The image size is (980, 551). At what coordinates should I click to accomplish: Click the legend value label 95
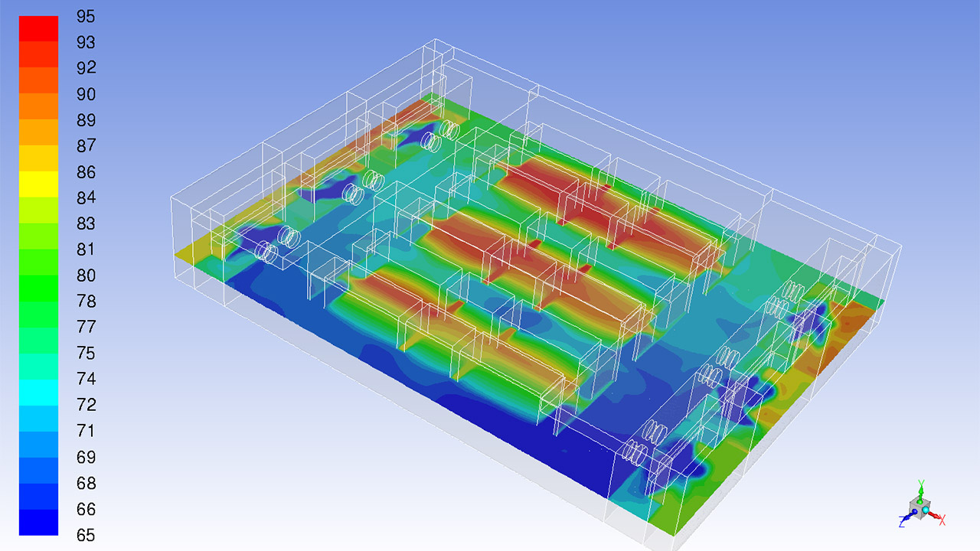[x=86, y=17]
